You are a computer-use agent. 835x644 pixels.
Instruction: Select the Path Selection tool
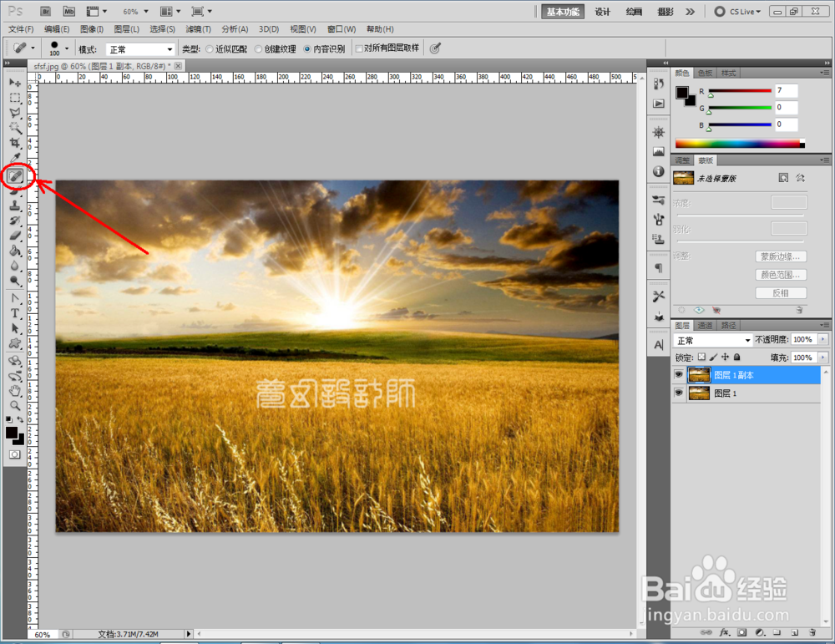pyautogui.click(x=15, y=328)
